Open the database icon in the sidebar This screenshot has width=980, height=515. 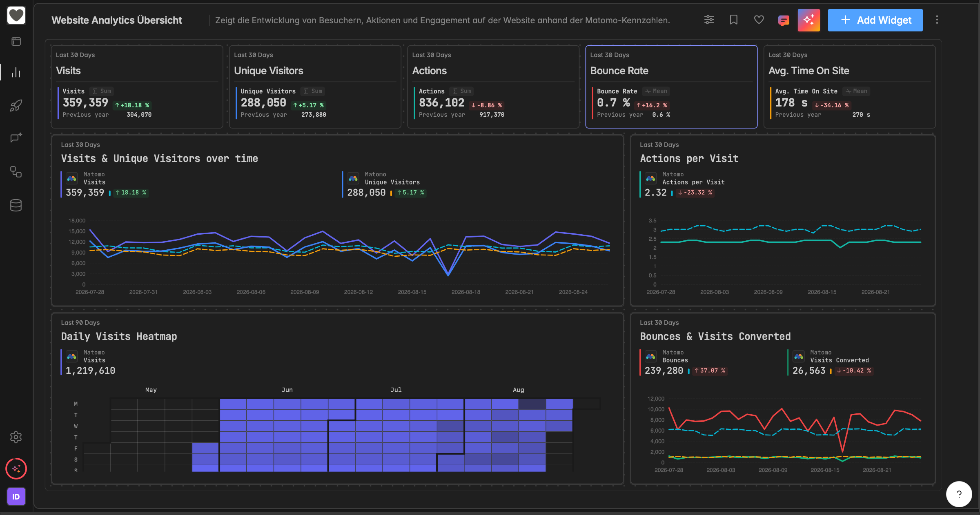coord(16,205)
